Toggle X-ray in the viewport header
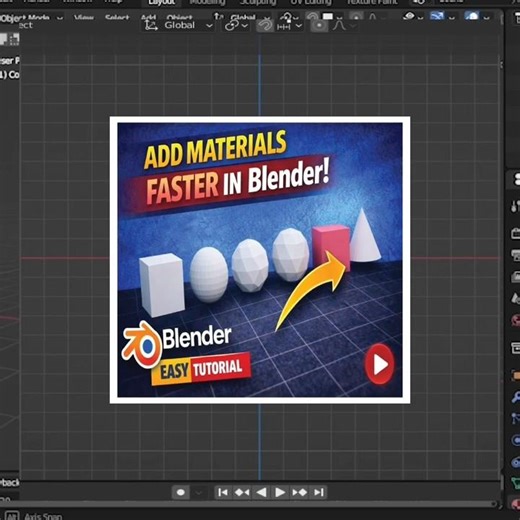Image resolution: width=520 pixels, height=520 pixels. (x=437, y=16)
